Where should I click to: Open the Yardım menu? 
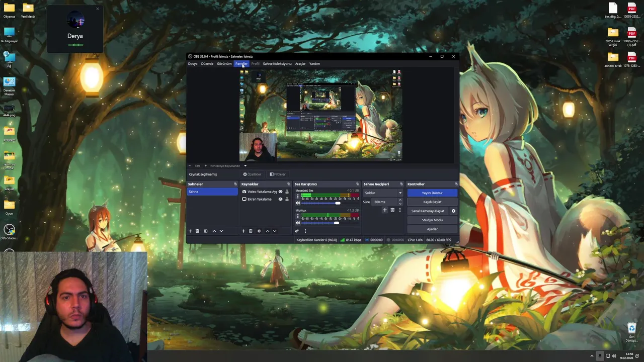coord(314,64)
